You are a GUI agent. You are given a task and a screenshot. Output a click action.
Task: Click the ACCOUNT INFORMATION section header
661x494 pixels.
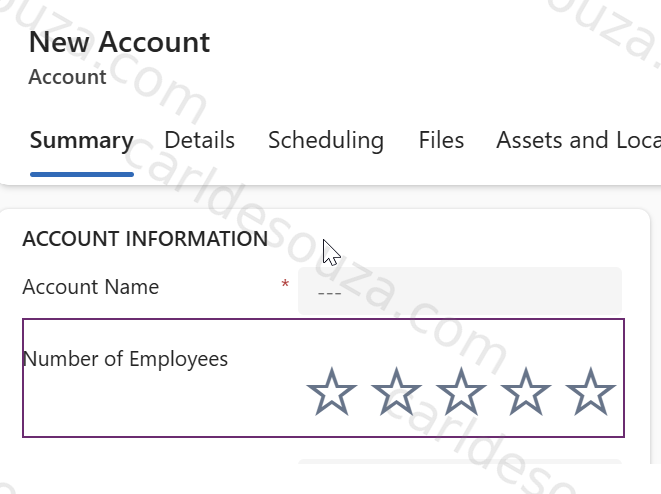click(145, 239)
